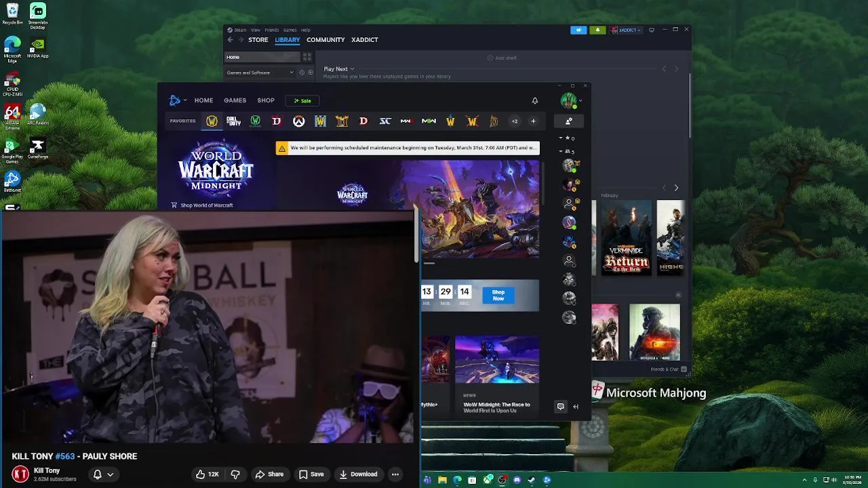
Task: Show +2 more favorite games
Action: [x=515, y=121]
